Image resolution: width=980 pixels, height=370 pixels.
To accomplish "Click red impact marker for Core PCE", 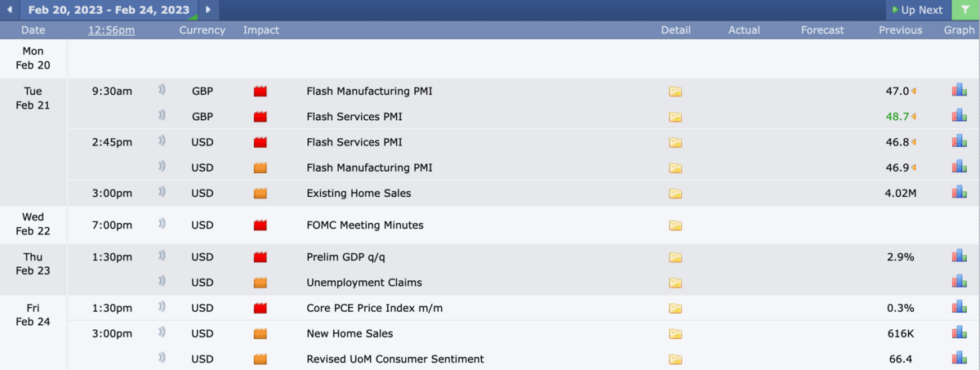I will 261,309.
